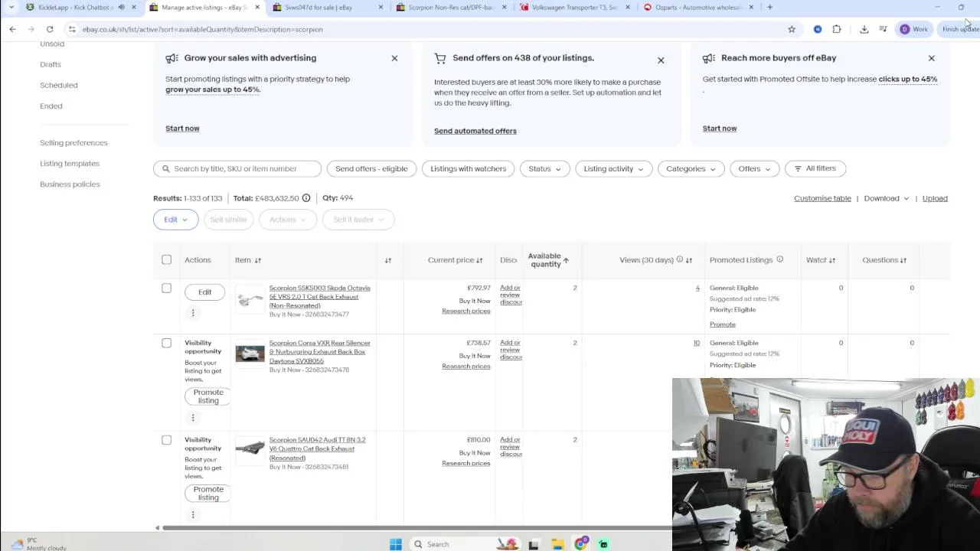Open the Chrome tab search dropdown
The height and width of the screenshot is (551, 980).
click(11, 7)
